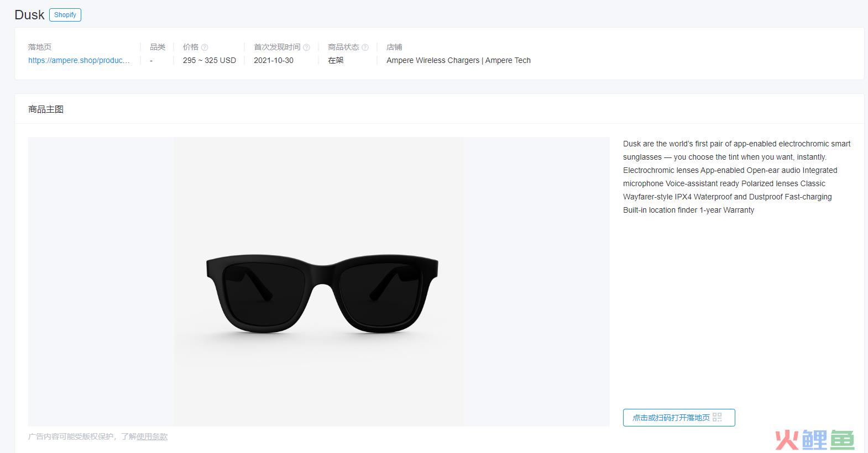Click the 商品主图 section heading

coord(46,109)
